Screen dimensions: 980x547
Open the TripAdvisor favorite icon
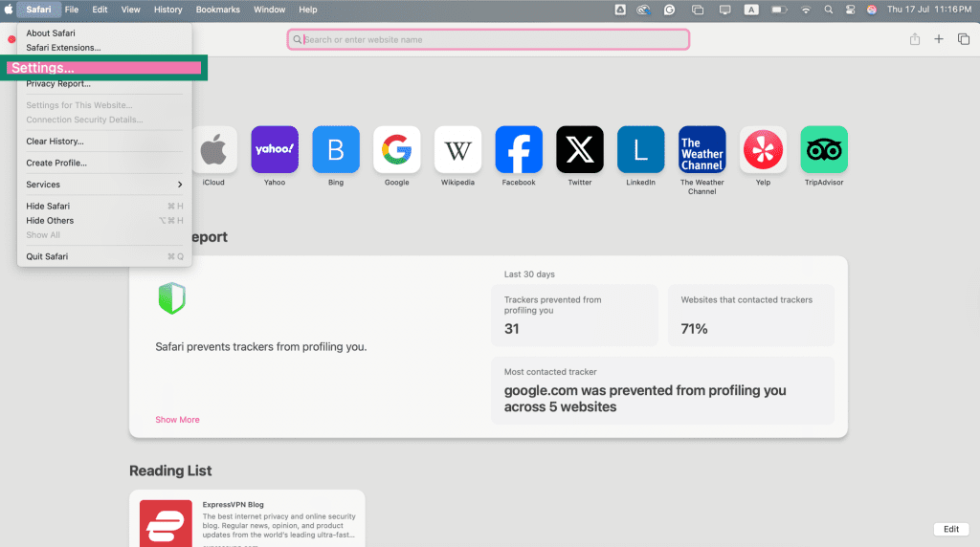tap(824, 150)
